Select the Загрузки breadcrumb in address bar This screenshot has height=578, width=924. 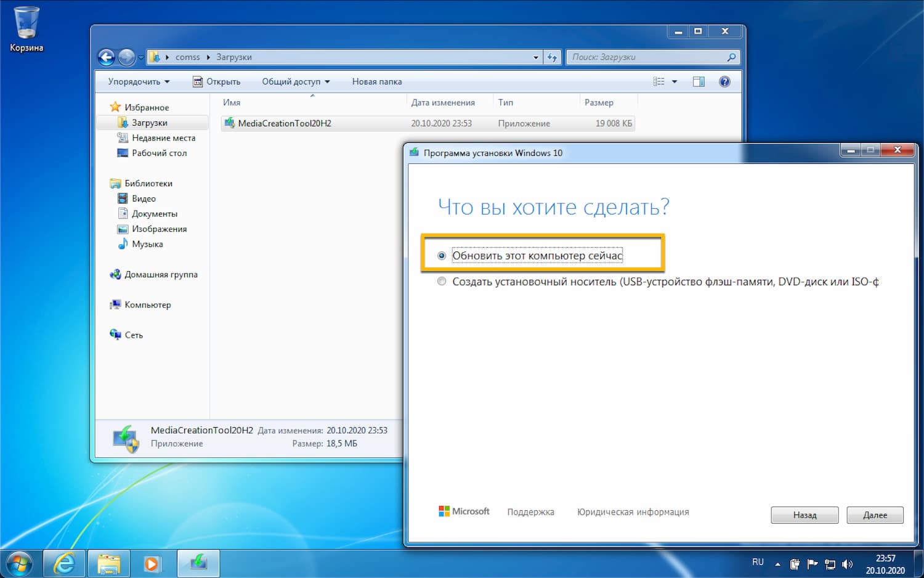pyautogui.click(x=234, y=57)
